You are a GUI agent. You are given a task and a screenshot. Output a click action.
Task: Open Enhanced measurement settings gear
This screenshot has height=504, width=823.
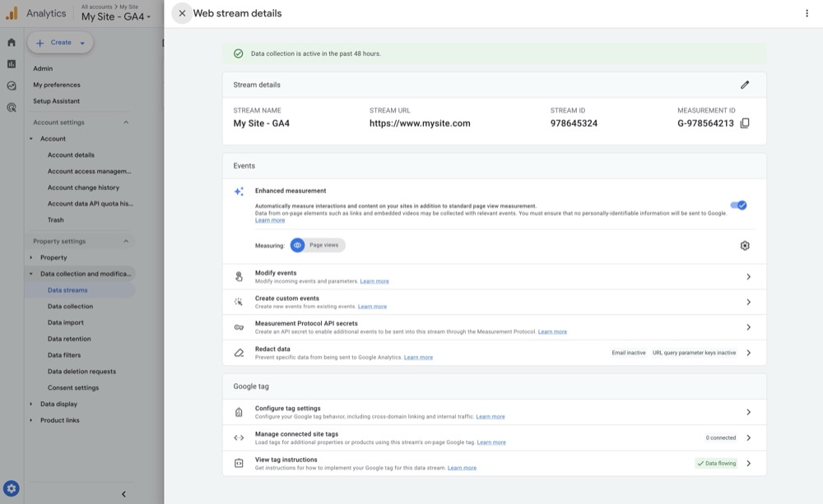[x=745, y=246]
